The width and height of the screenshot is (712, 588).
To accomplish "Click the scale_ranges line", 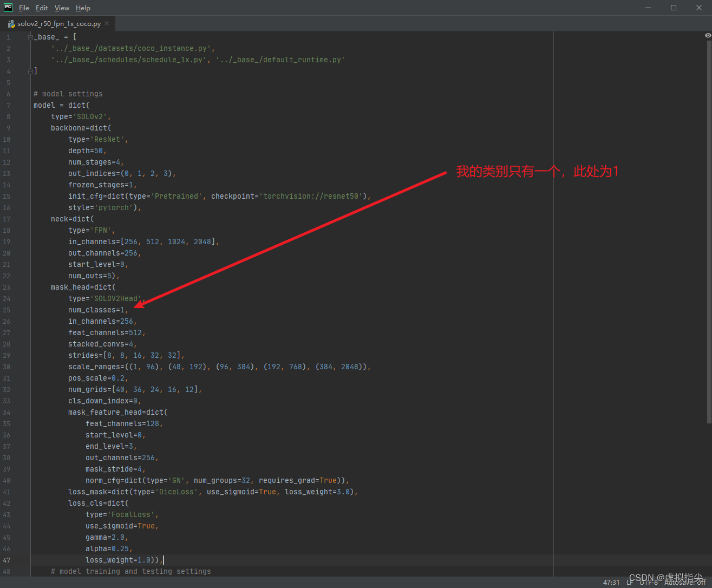I will 220,367.
